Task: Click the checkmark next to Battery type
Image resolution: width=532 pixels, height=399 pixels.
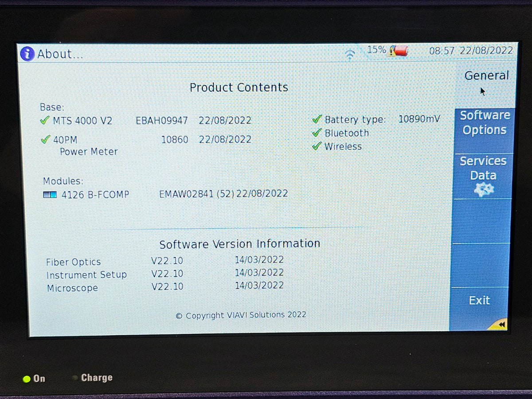Action: coord(317,119)
